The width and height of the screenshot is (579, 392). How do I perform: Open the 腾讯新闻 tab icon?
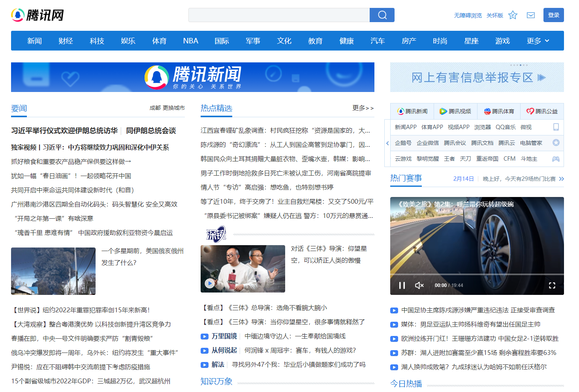pos(400,111)
